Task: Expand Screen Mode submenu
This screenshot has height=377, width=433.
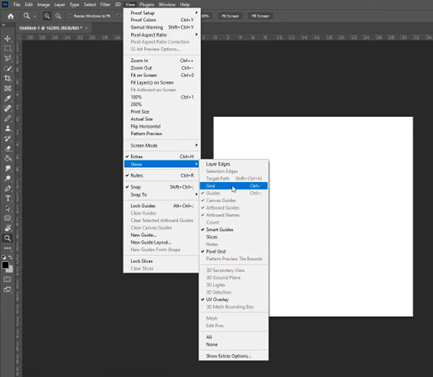Action: [161, 146]
